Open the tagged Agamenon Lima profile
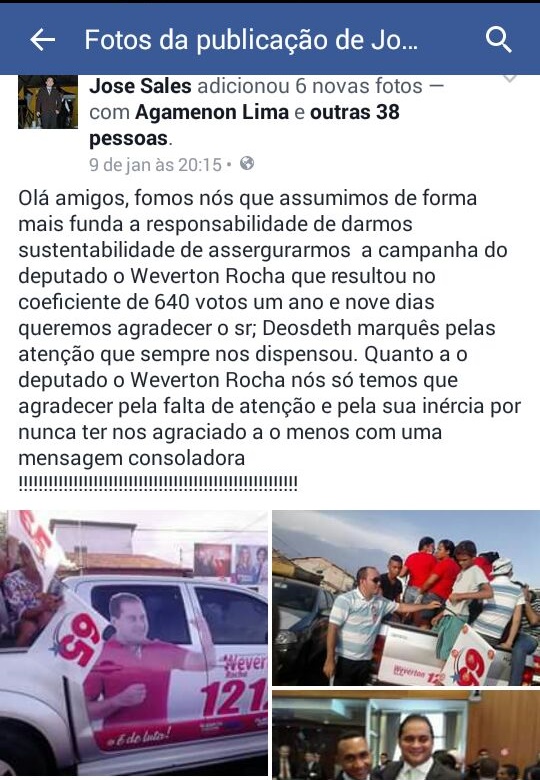Viewport: 540px width, 780px height. (x=212, y=112)
